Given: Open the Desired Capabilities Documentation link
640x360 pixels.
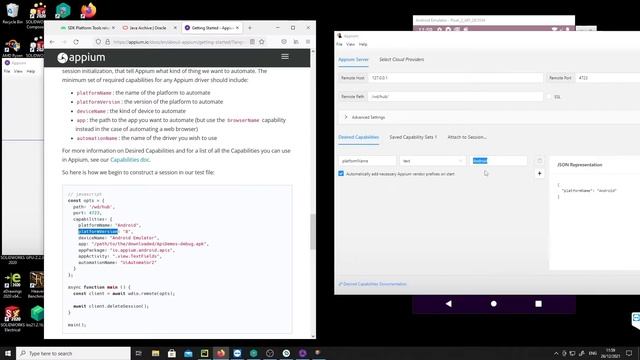Looking at the screenshot, I should click(373, 284).
